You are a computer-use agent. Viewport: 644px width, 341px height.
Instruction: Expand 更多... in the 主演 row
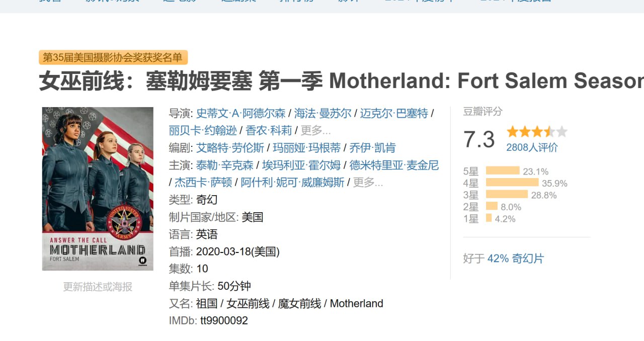(x=368, y=182)
